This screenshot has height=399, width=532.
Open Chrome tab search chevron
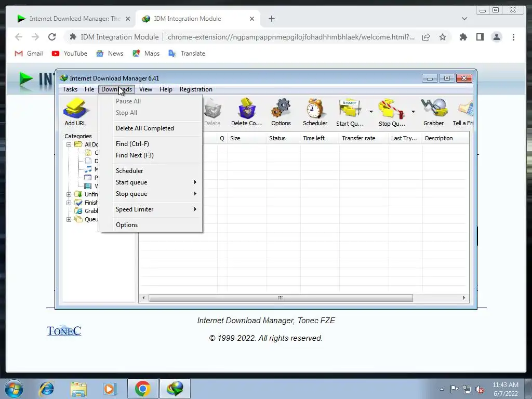464,19
